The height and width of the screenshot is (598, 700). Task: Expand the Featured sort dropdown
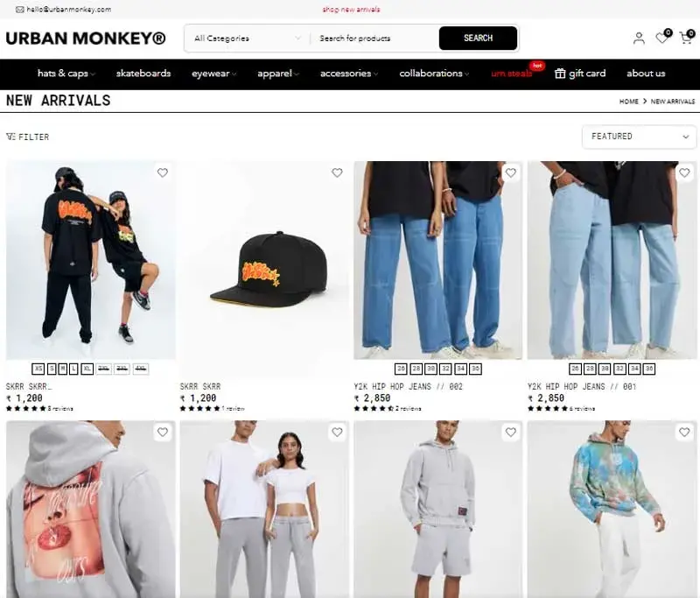pyautogui.click(x=639, y=137)
